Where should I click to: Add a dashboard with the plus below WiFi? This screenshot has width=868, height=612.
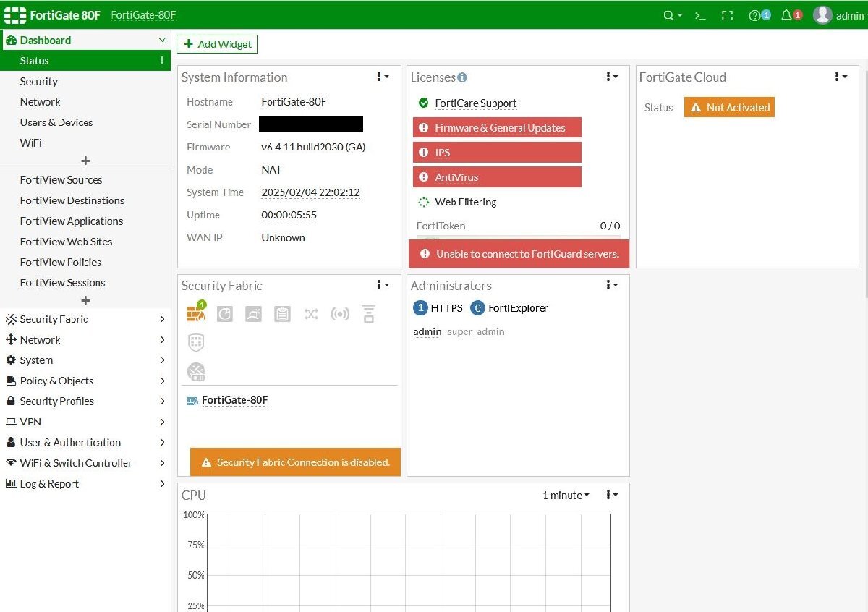click(85, 161)
